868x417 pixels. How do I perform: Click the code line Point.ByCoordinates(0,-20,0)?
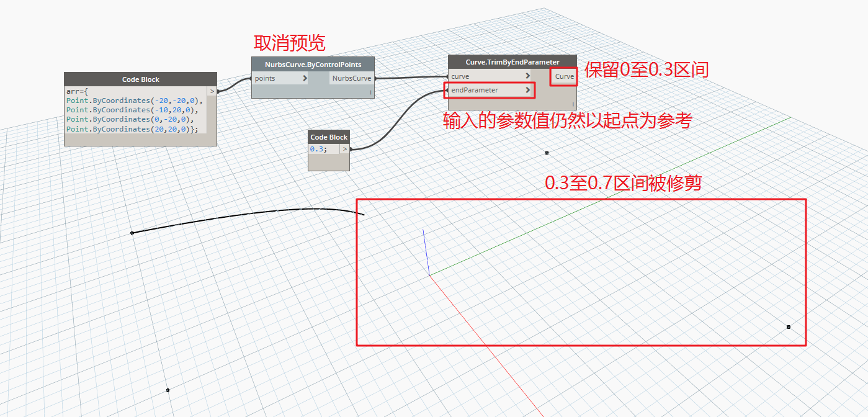130,119
